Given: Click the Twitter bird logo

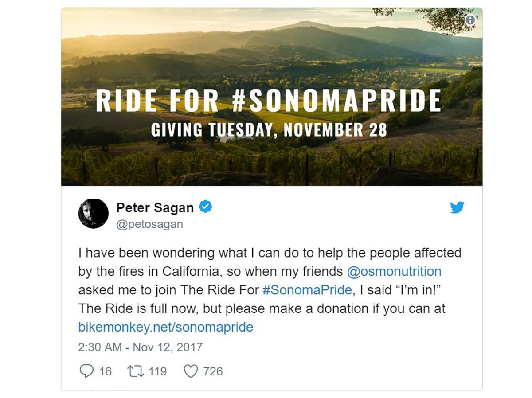Looking at the screenshot, I should pyautogui.click(x=457, y=207).
